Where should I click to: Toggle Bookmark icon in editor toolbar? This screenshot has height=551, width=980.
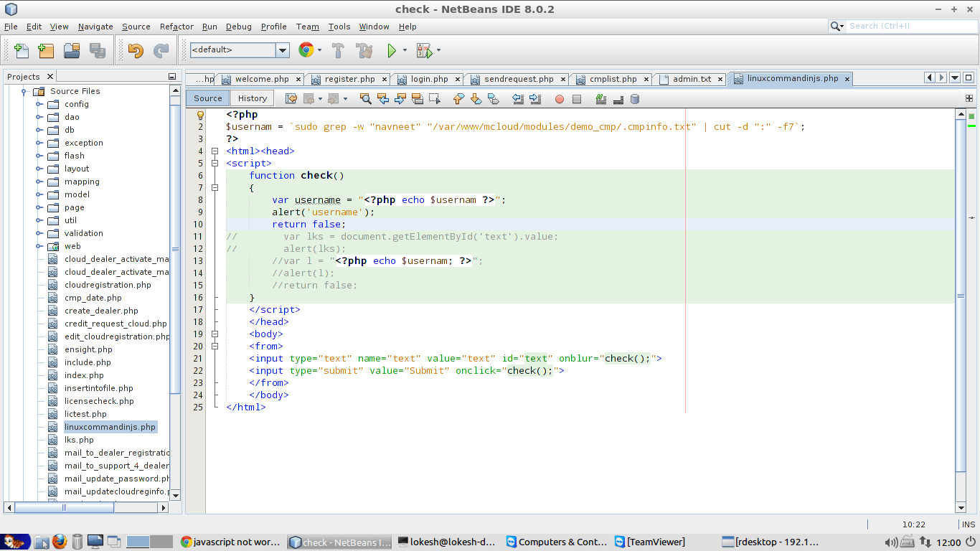(493, 99)
